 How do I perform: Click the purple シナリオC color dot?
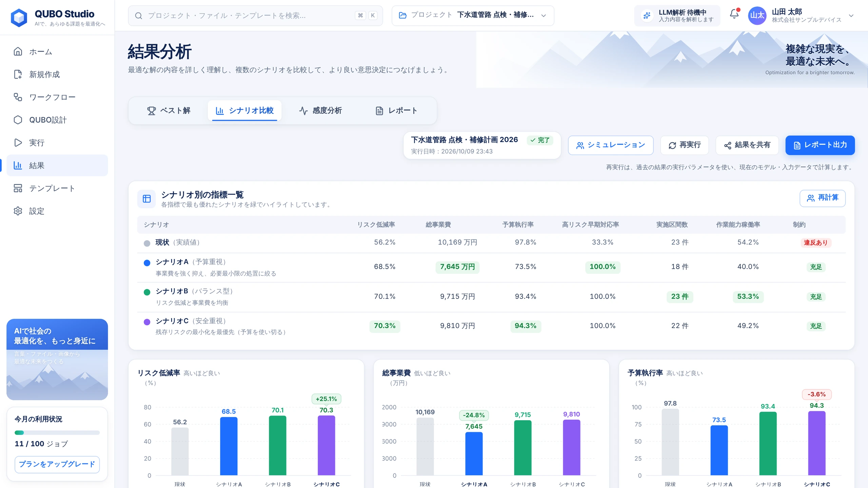147,322
